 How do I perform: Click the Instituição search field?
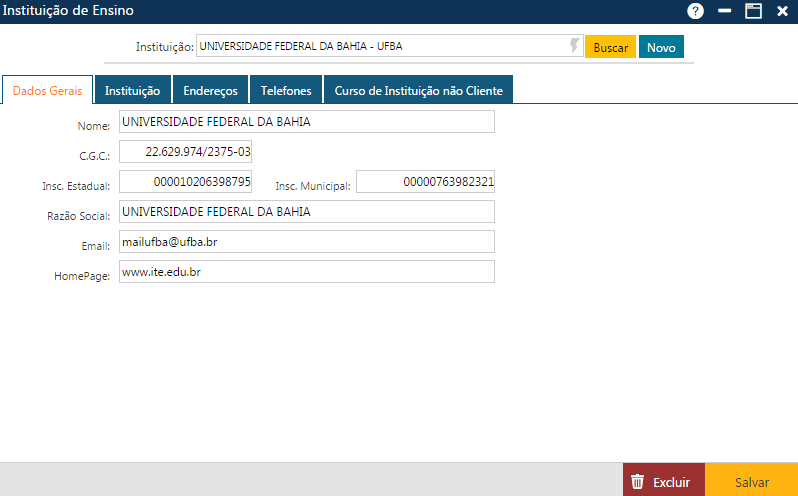tap(380, 46)
